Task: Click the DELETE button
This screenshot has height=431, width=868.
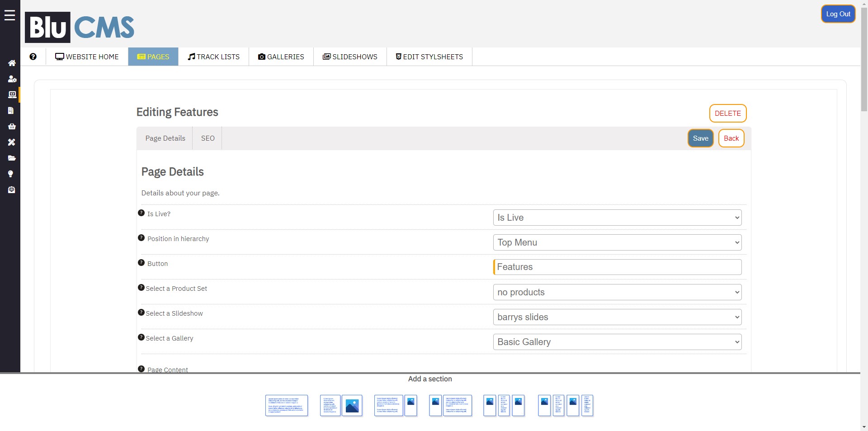Action: click(x=728, y=114)
